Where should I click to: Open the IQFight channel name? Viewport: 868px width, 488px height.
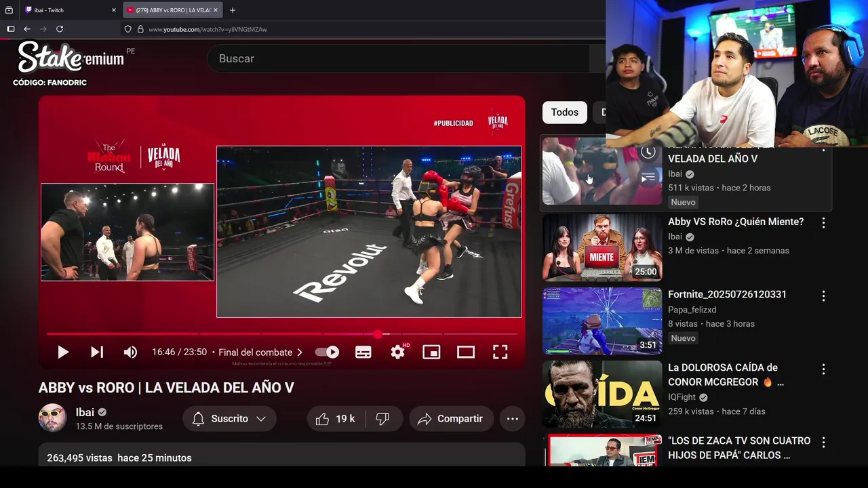pyautogui.click(x=682, y=397)
